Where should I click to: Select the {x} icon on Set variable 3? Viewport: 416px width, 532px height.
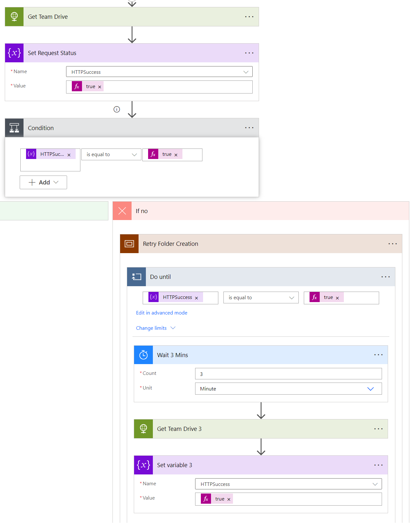pyautogui.click(x=143, y=465)
